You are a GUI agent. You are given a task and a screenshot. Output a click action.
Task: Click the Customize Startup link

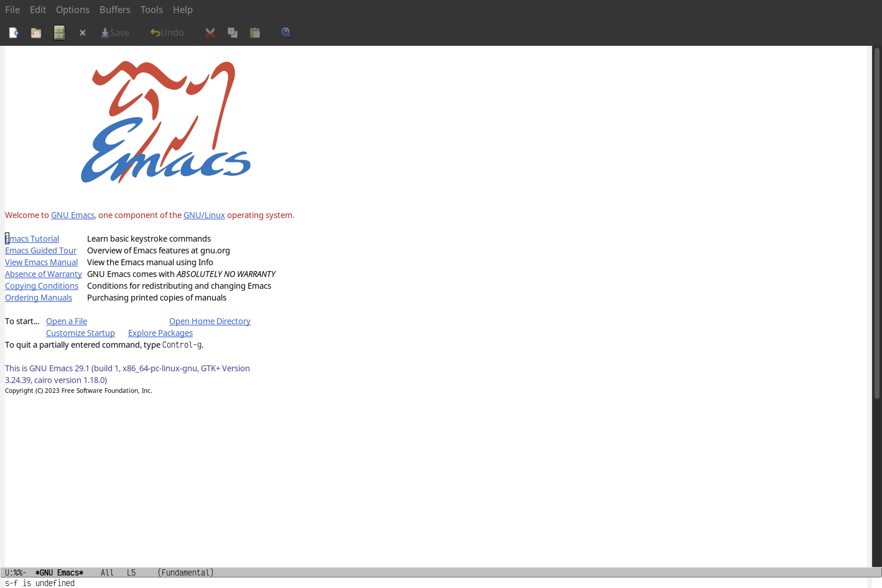(80, 333)
